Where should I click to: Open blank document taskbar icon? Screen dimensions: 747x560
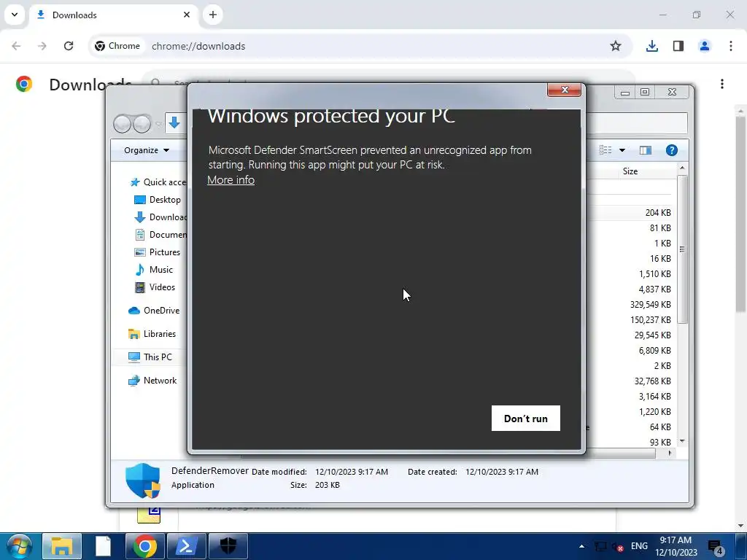click(x=103, y=546)
